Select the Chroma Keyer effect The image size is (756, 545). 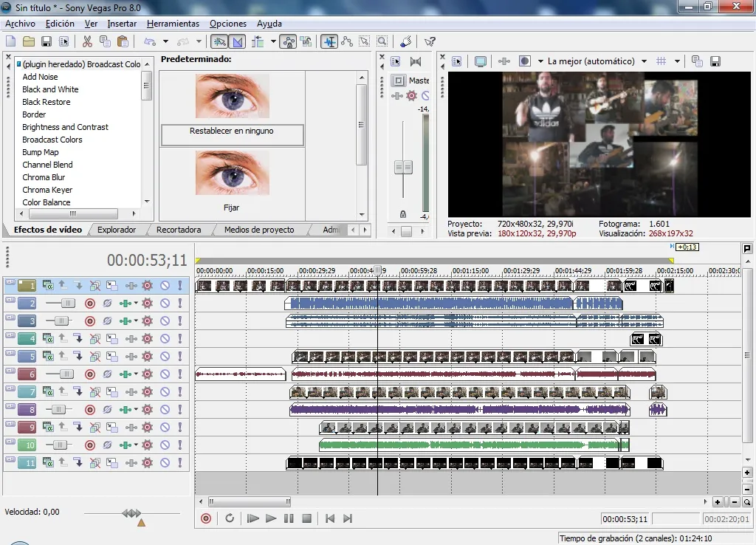pos(47,190)
